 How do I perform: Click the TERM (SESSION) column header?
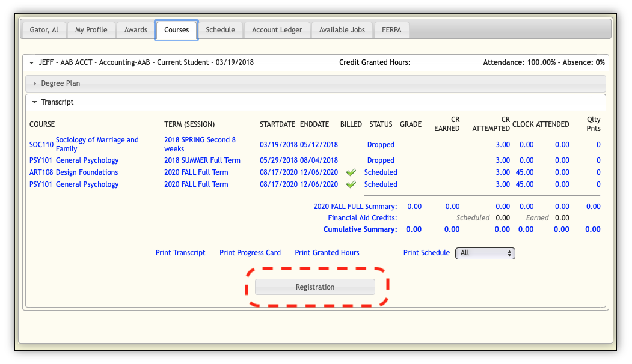click(x=189, y=124)
